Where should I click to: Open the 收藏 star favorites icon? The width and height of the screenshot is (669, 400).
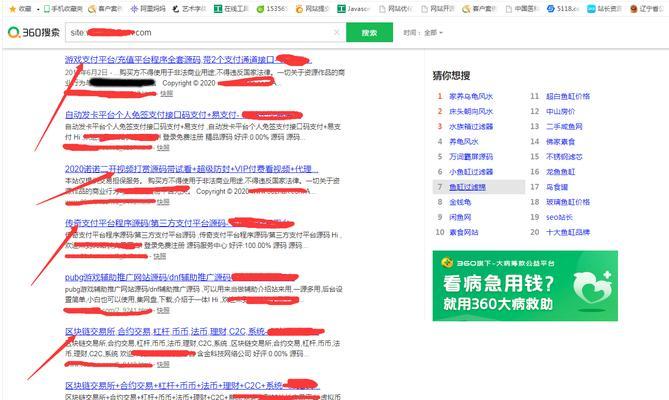click(x=13, y=9)
